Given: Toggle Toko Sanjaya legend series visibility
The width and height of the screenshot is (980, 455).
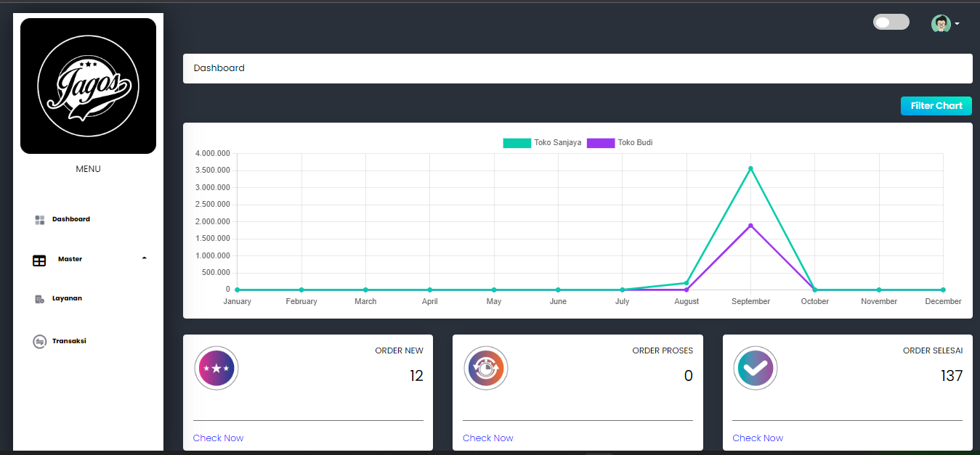Looking at the screenshot, I should click(542, 143).
